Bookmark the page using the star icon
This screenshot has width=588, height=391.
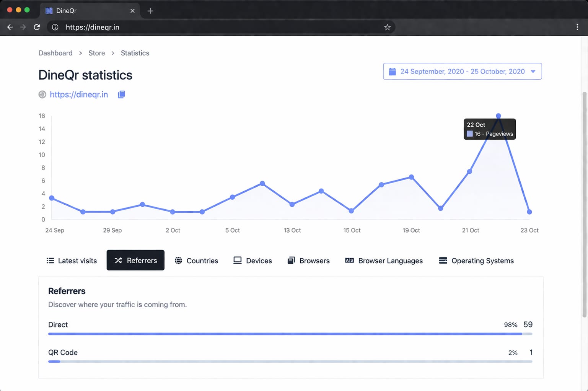tap(387, 27)
